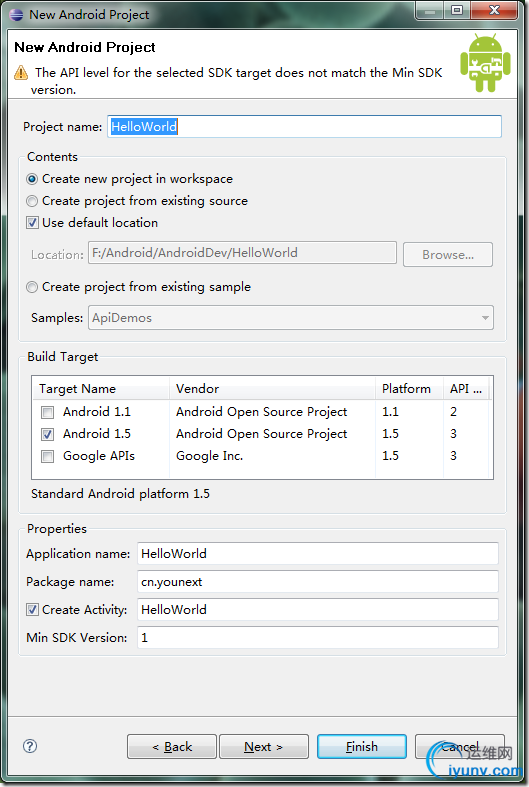
Task: Click the Vendor column header
Action: click(x=273, y=389)
